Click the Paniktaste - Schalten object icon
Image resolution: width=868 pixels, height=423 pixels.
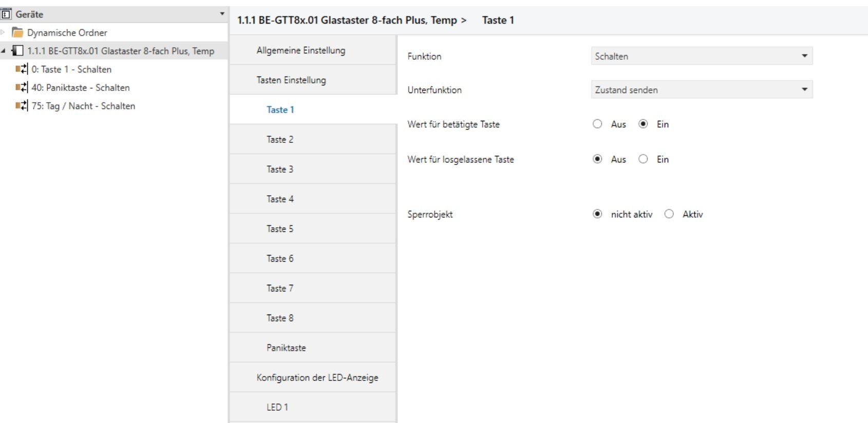(x=22, y=88)
